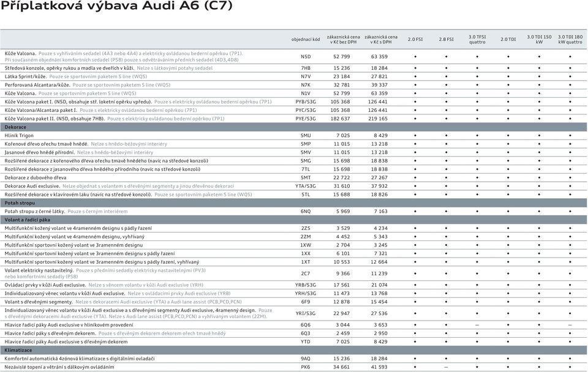Click order code "1XW"
The image size is (588, 372).
(x=306, y=245)
